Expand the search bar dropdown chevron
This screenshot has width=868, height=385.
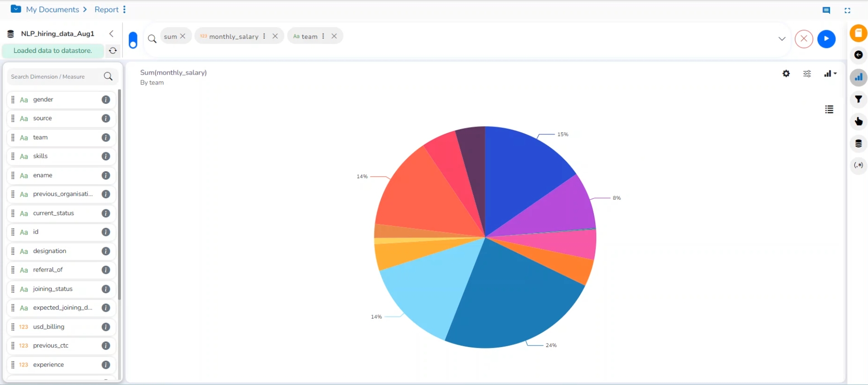click(x=782, y=39)
